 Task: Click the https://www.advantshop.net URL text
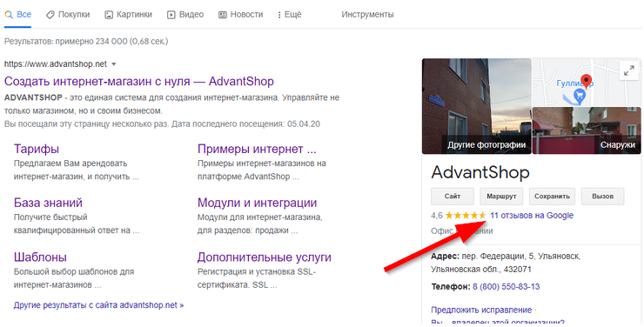[56, 64]
